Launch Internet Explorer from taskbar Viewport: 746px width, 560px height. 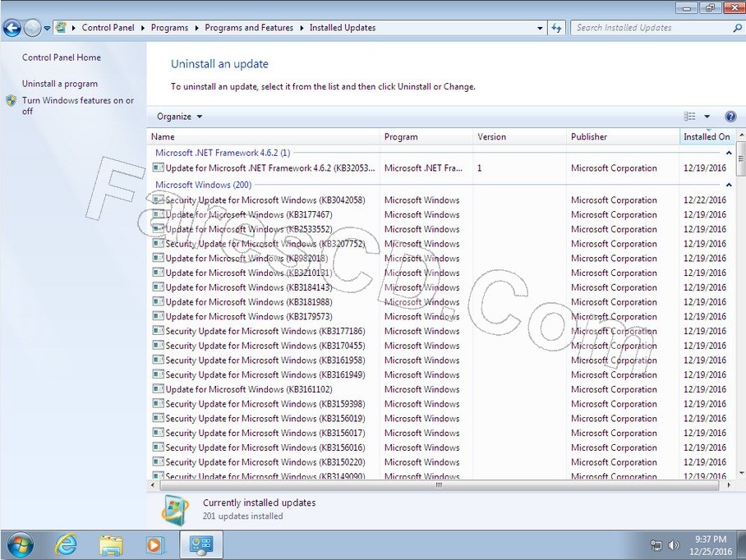point(66,544)
